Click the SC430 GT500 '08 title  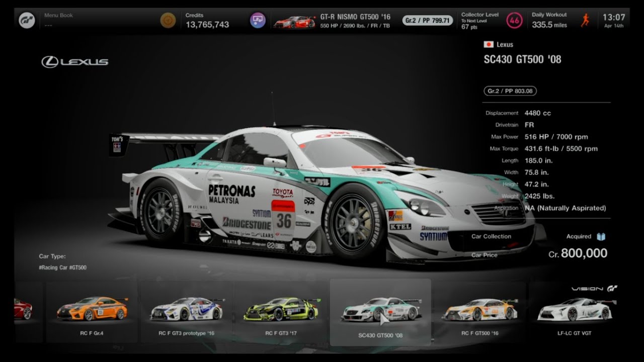click(x=522, y=59)
